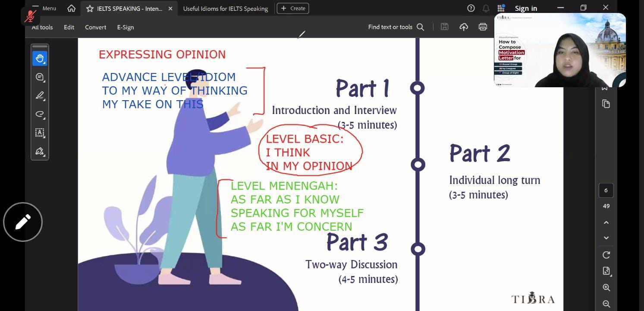Zoom out with magnifier minus icon
The width and height of the screenshot is (644, 311).
tap(606, 304)
